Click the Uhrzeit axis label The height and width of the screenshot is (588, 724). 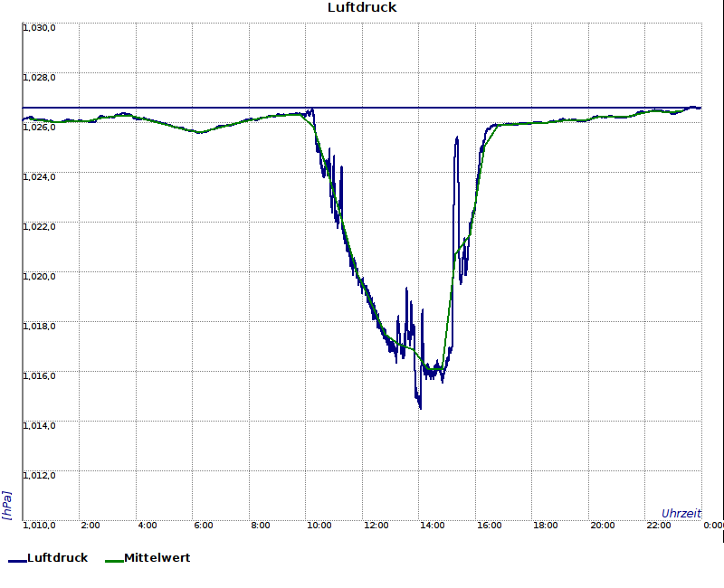681,513
